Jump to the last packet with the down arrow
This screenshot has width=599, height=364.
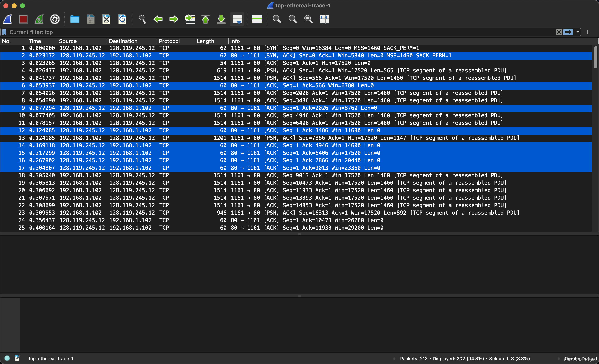tap(221, 19)
